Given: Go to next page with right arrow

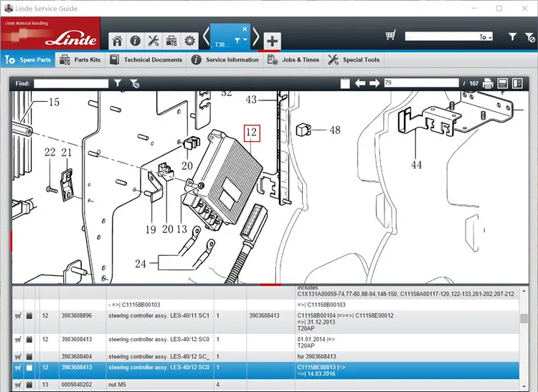Looking at the screenshot, I should pyautogui.click(x=374, y=83).
